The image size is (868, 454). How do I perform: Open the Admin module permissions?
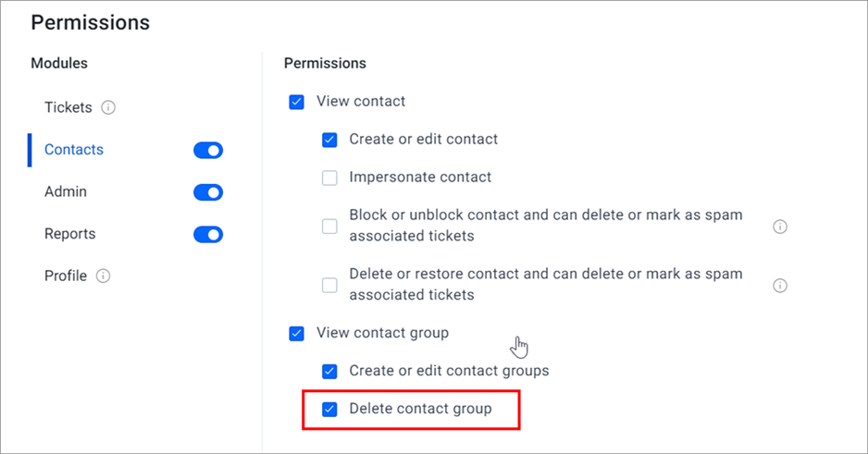pos(66,191)
